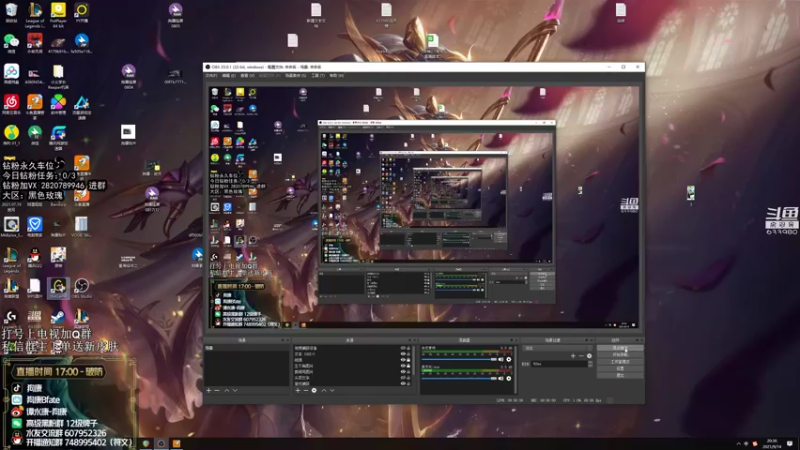
Task: Click the Start Recording button in Controls
Action: point(620,355)
